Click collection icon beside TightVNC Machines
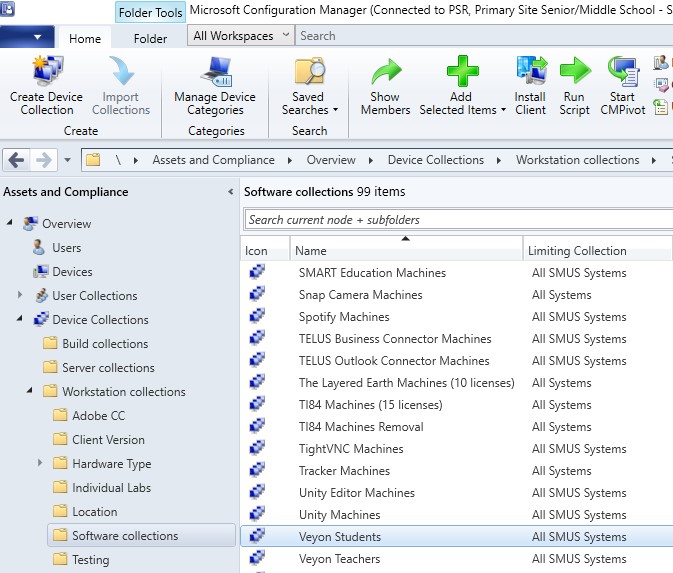Screen dimensions: 673x573 (257, 447)
